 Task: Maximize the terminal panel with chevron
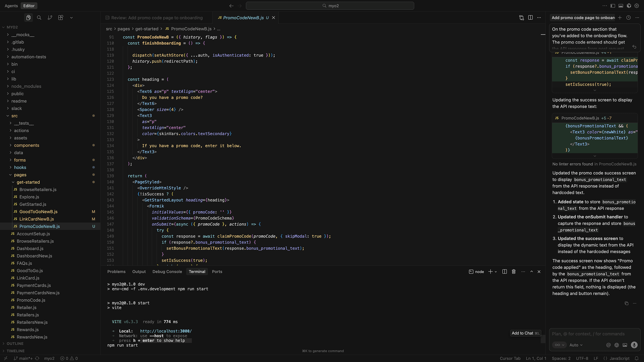(x=532, y=271)
